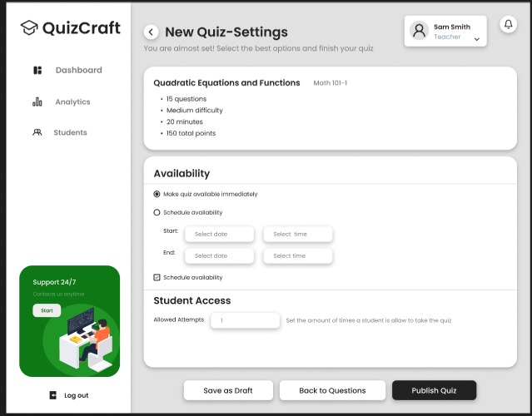Open the End Select date field

tap(220, 255)
